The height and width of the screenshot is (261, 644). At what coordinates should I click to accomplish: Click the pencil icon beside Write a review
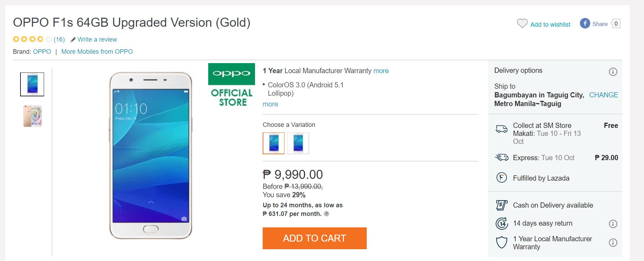(73, 40)
